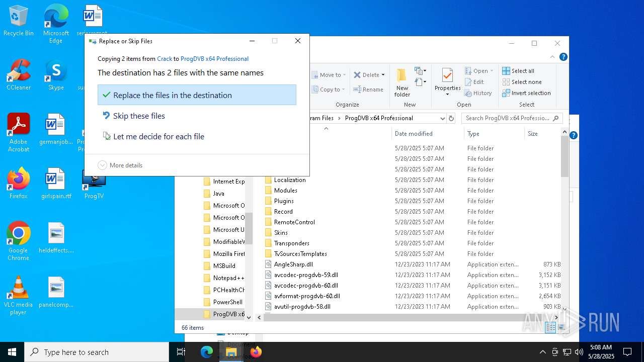The height and width of the screenshot is (362, 644).
Task: Open VLC media player desktop icon
Action: 19,296
